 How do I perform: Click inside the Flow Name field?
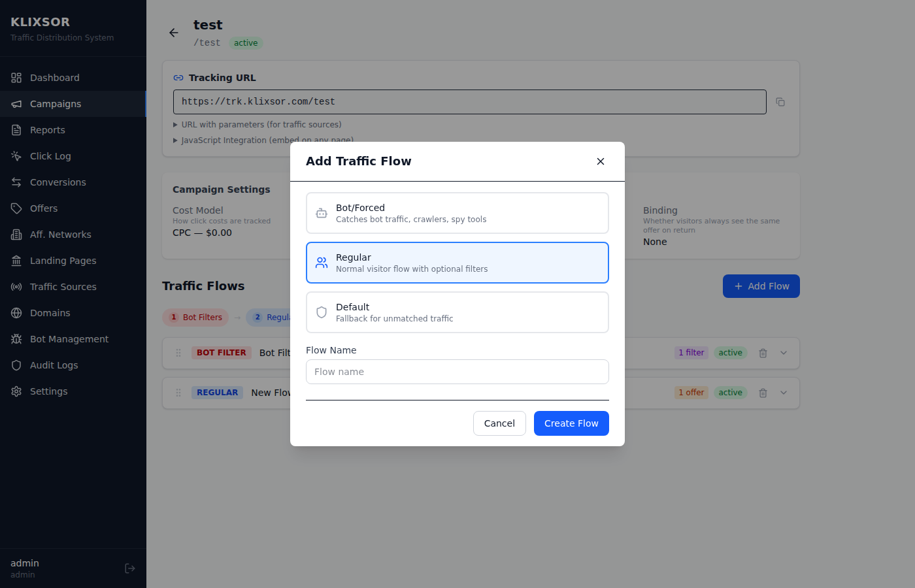click(x=457, y=372)
